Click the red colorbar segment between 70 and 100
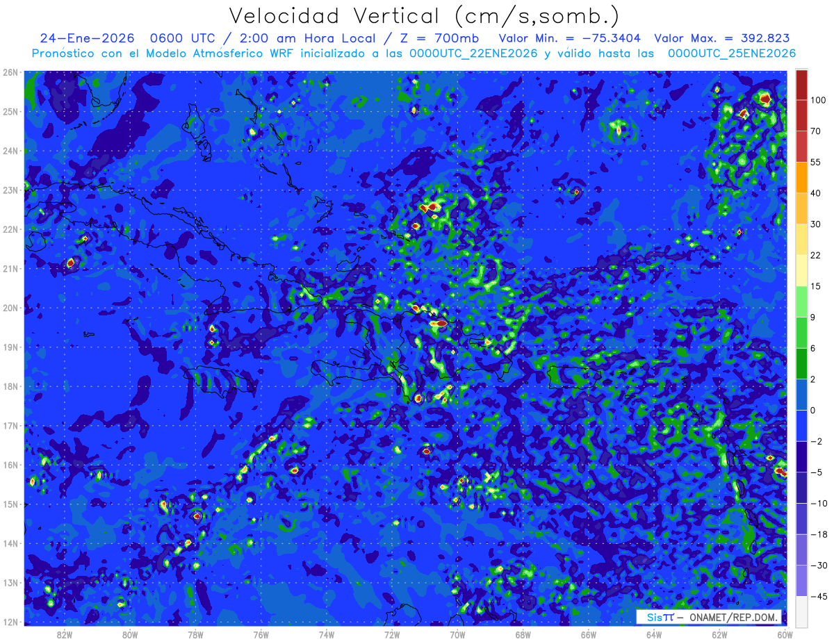This screenshot has height=644, width=834. (801, 115)
